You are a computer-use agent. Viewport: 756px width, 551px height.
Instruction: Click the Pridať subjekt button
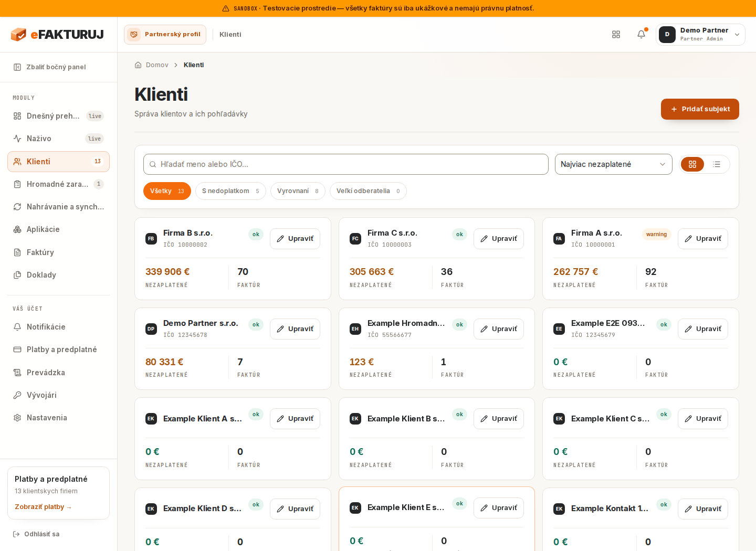[700, 109]
